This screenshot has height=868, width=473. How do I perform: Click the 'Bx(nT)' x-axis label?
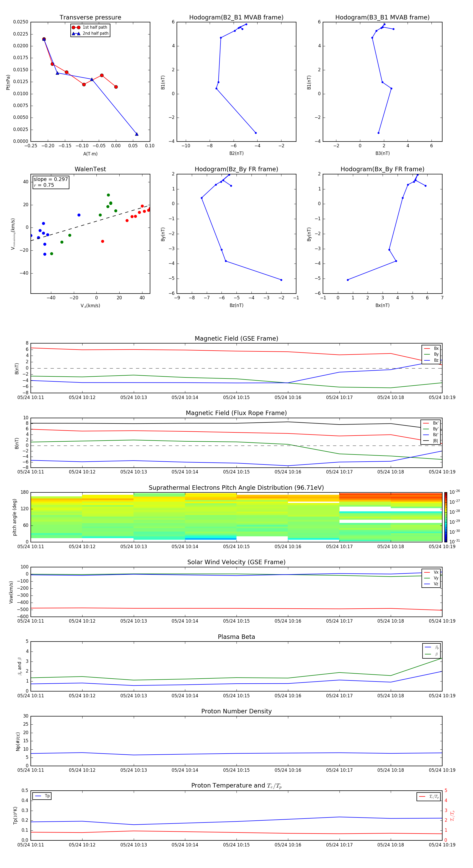click(x=382, y=306)
